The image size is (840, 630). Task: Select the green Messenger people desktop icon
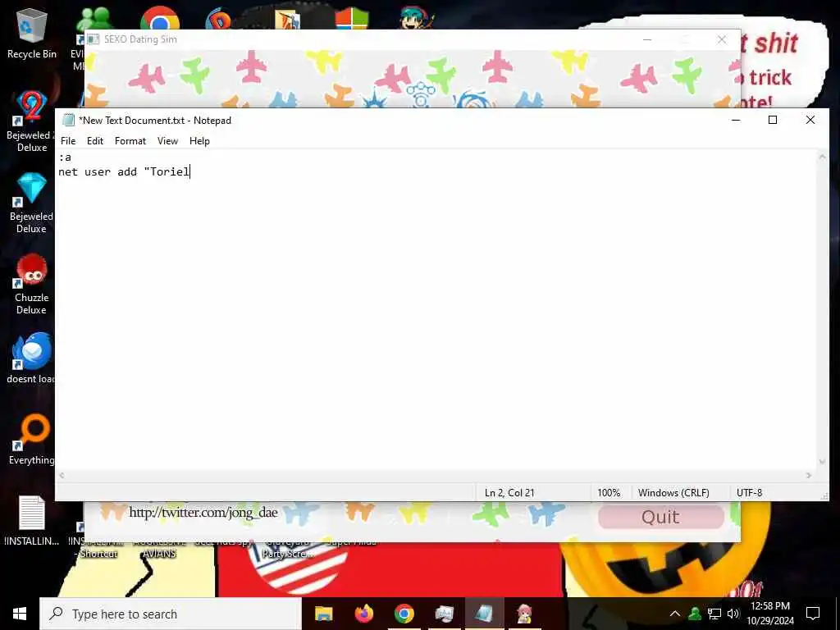pos(95,18)
